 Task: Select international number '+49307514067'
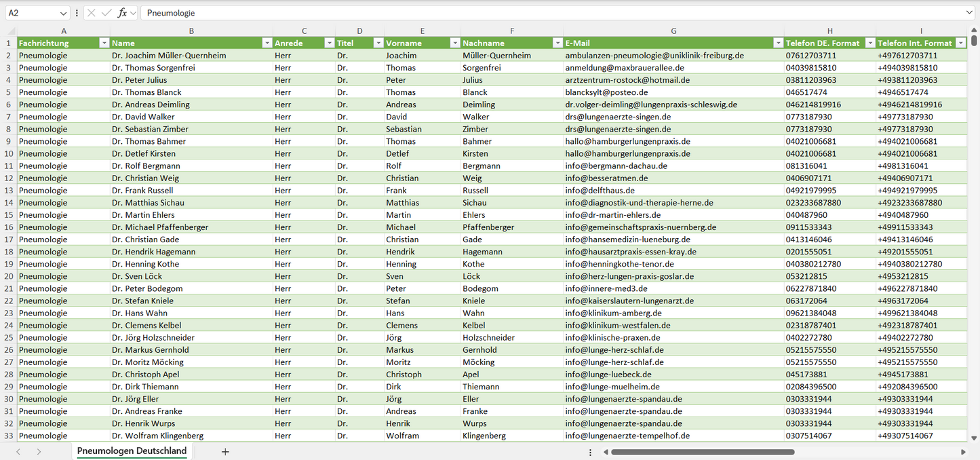(x=921, y=436)
